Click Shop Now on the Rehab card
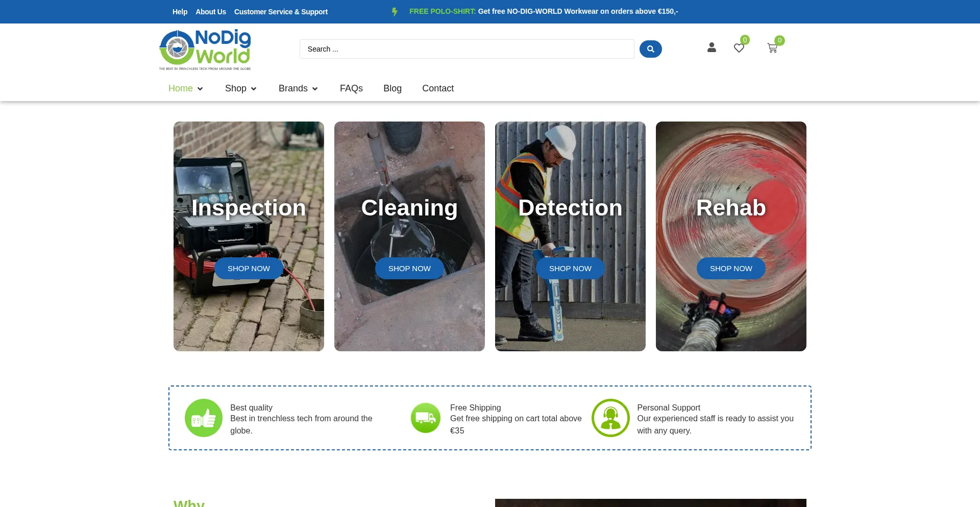The image size is (980, 507). coord(731,269)
